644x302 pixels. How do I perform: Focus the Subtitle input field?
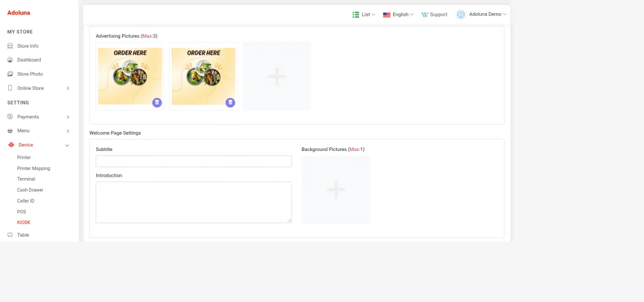[x=194, y=161]
